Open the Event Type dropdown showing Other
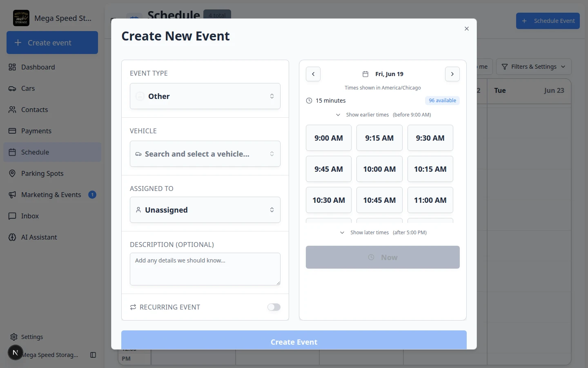 (205, 96)
